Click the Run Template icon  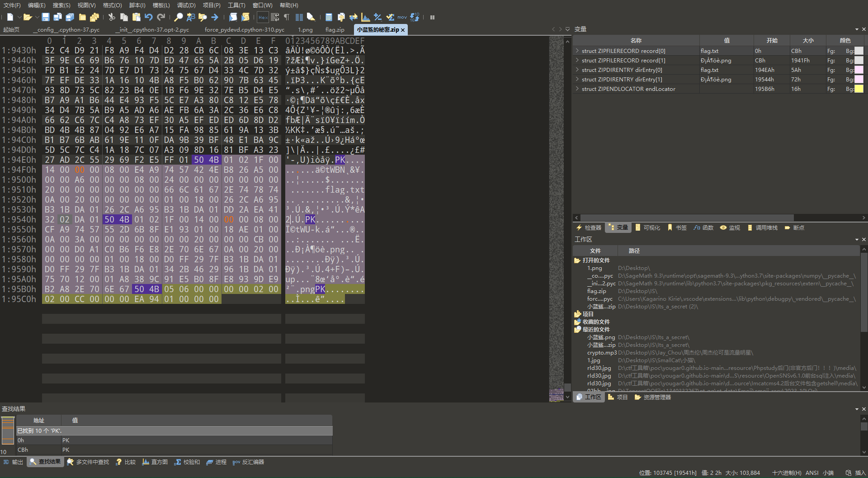click(245, 17)
